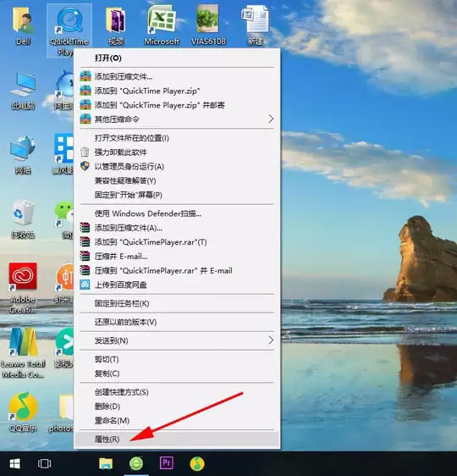Click 打开(O) in the context menu
The image size is (457, 476).
pyautogui.click(x=177, y=58)
